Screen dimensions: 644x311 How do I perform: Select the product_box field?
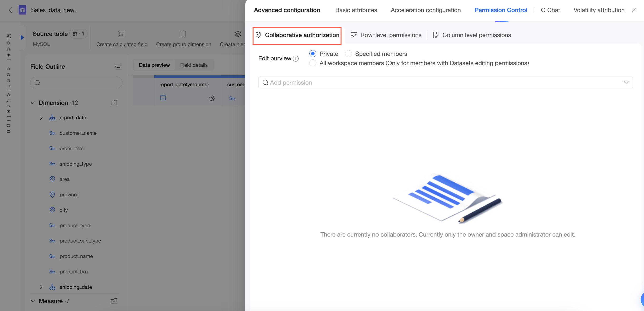coord(74,272)
